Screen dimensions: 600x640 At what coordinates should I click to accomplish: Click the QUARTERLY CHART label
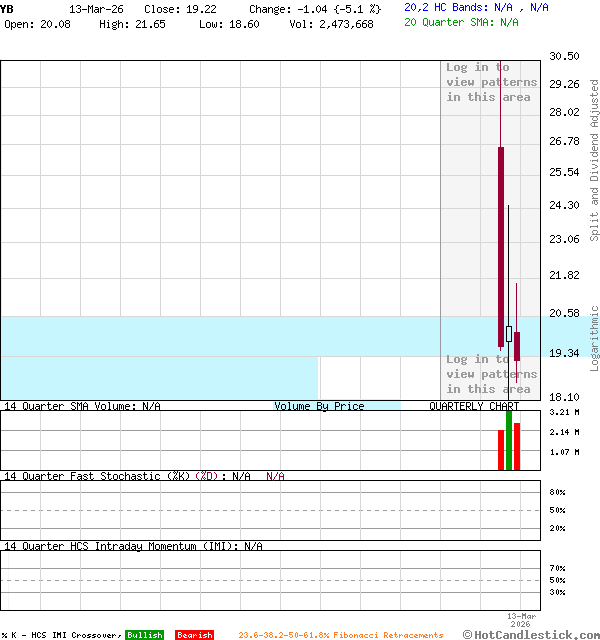[x=474, y=406]
